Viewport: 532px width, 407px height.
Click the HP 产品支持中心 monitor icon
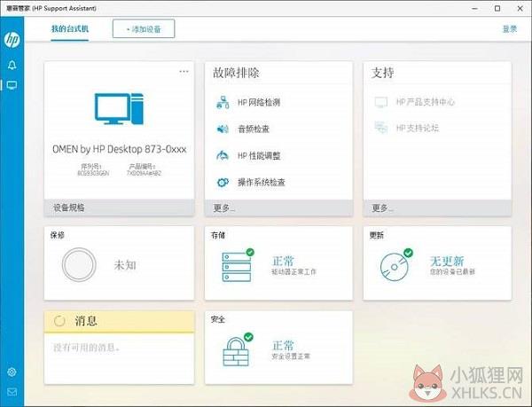click(x=381, y=102)
